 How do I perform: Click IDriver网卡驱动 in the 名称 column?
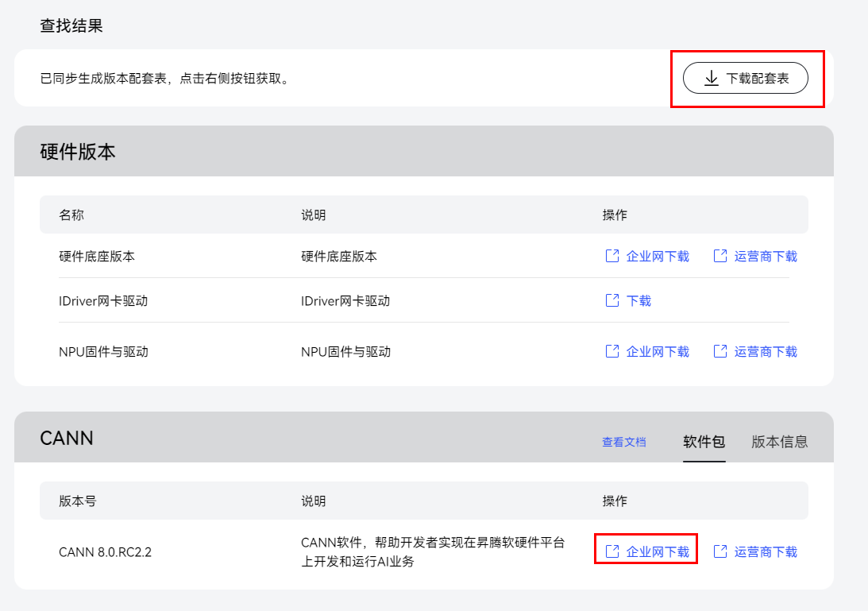103,301
